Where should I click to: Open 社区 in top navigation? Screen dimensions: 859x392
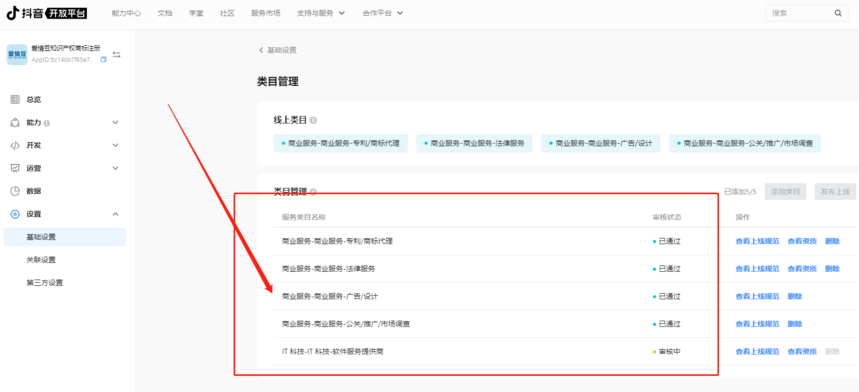[x=227, y=14]
